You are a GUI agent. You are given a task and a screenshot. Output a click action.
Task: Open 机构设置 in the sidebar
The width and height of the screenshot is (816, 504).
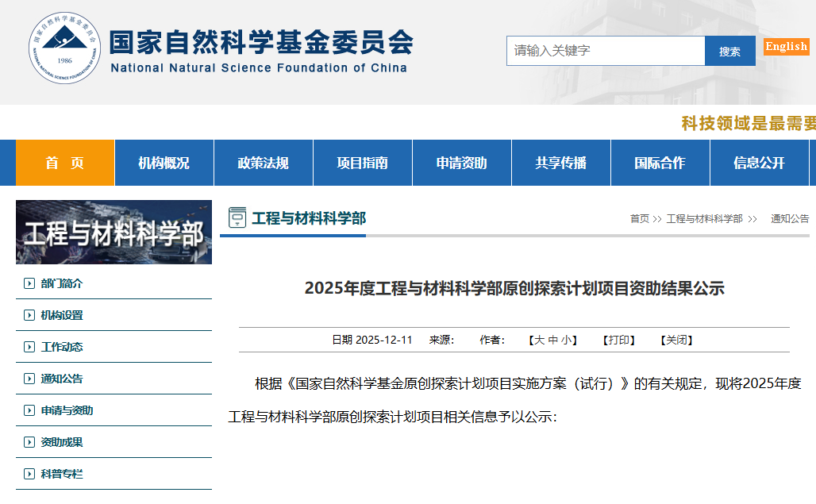click(62, 315)
